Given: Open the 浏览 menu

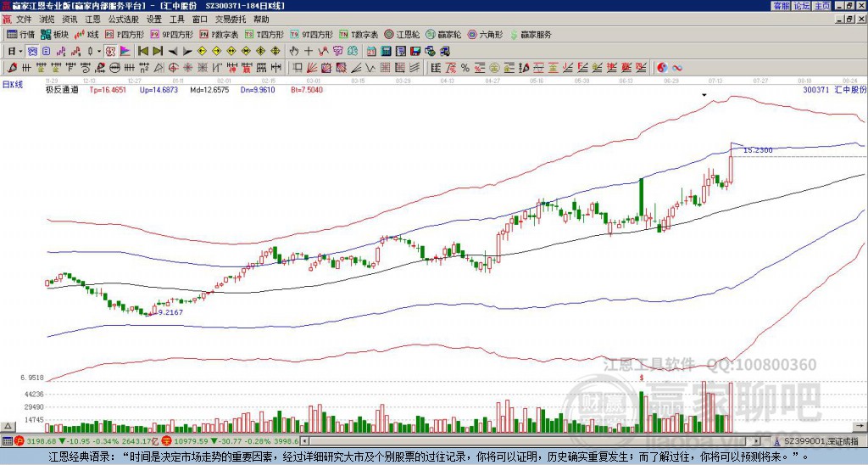Looking at the screenshot, I should 47,20.
